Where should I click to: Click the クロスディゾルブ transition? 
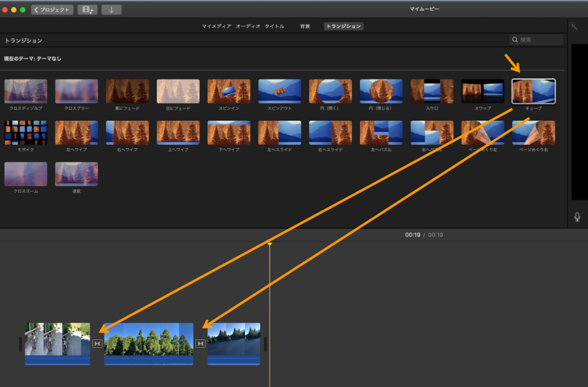26,92
